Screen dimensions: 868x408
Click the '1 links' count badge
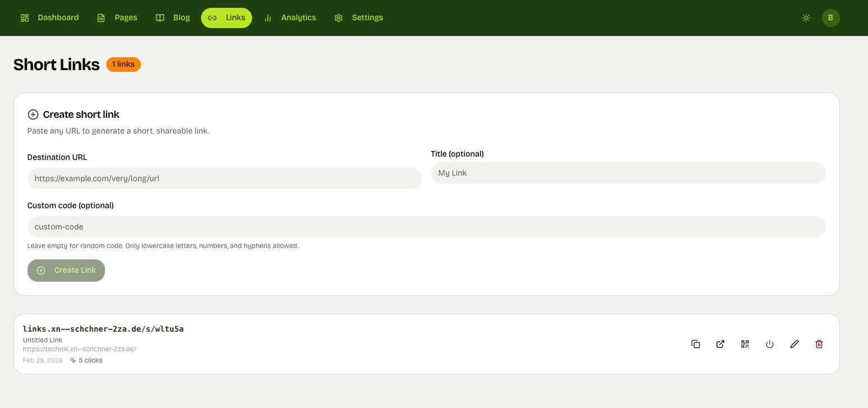pyautogui.click(x=124, y=65)
